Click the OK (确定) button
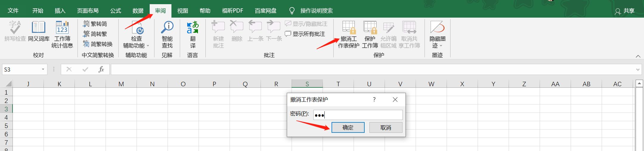The width and height of the screenshot is (644, 151). [348, 127]
